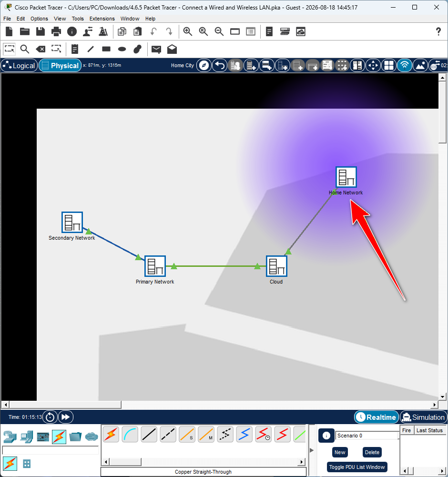Copy selected items

[x=122, y=31]
